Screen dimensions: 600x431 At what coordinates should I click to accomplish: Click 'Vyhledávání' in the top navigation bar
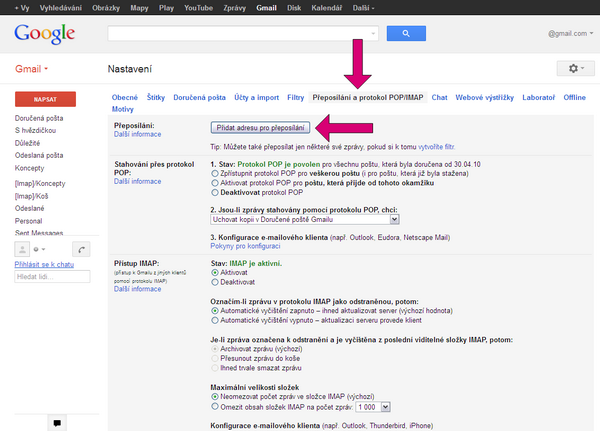[x=61, y=8]
